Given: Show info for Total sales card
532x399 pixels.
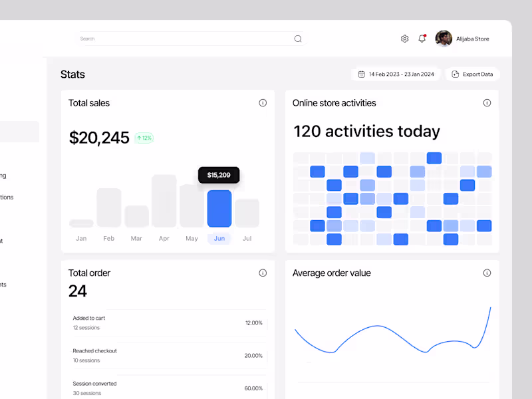Looking at the screenshot, I should (x=263, y=103).
